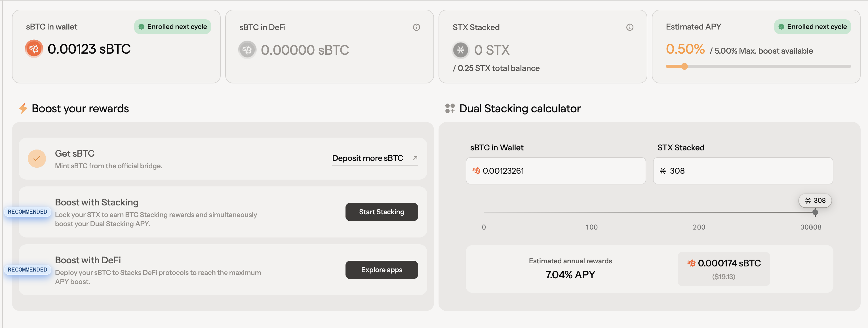This screenshot has height=328, width=868.
Task: Open the Deposit more sBTC link
Action: pyautogui.click(x=368, y=158)
